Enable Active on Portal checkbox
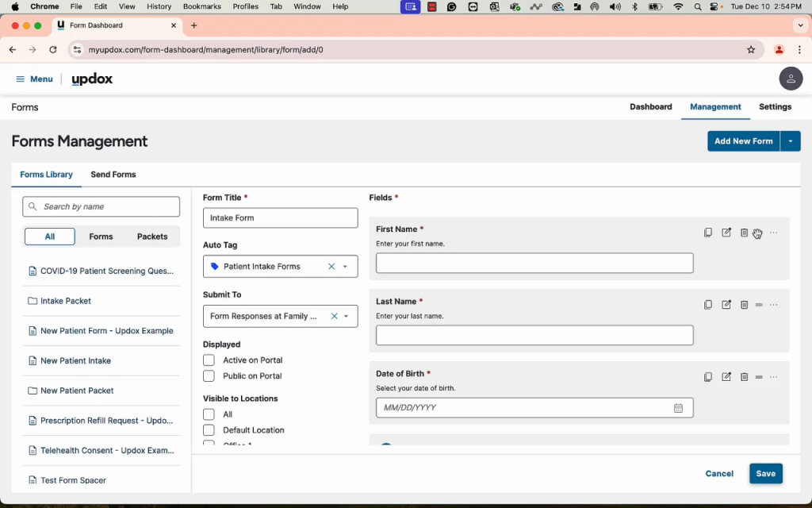 pyautogui.click(x=209, y=360)
